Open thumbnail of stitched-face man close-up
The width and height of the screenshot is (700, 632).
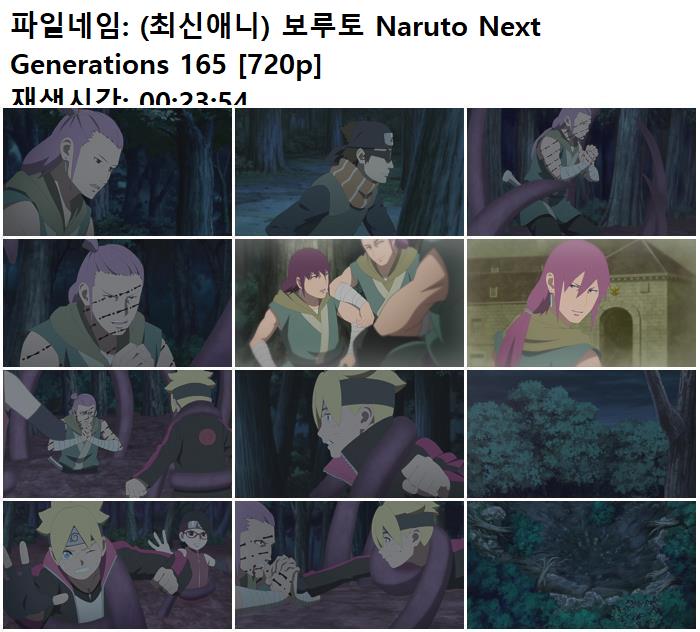point(117,303)
